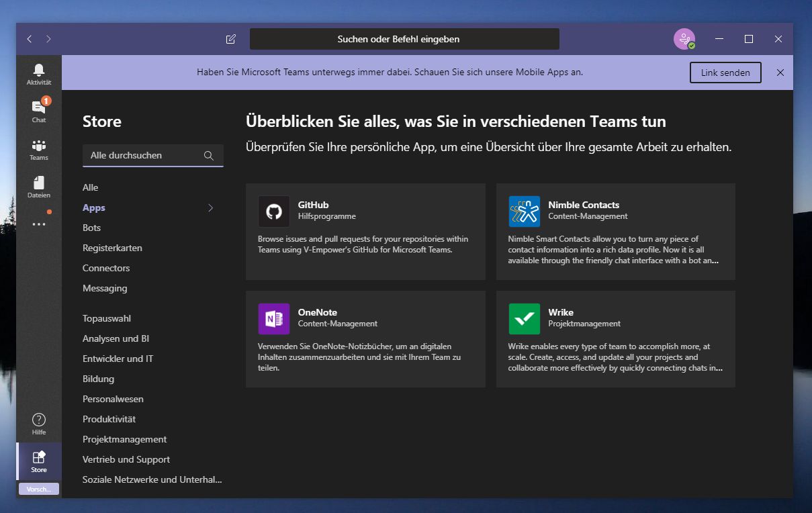Select the Vertrieb und Support category
This screenshot has width=812, height=513.
click(x=126, y=459)
